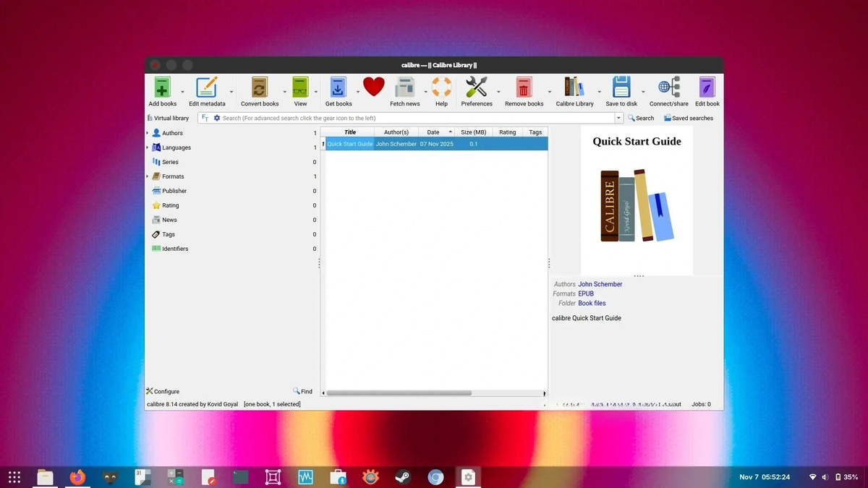The height and width of the screenshot is (488, 868).
Task: Open Add books dropdown arrow
Action: point(182,92)
